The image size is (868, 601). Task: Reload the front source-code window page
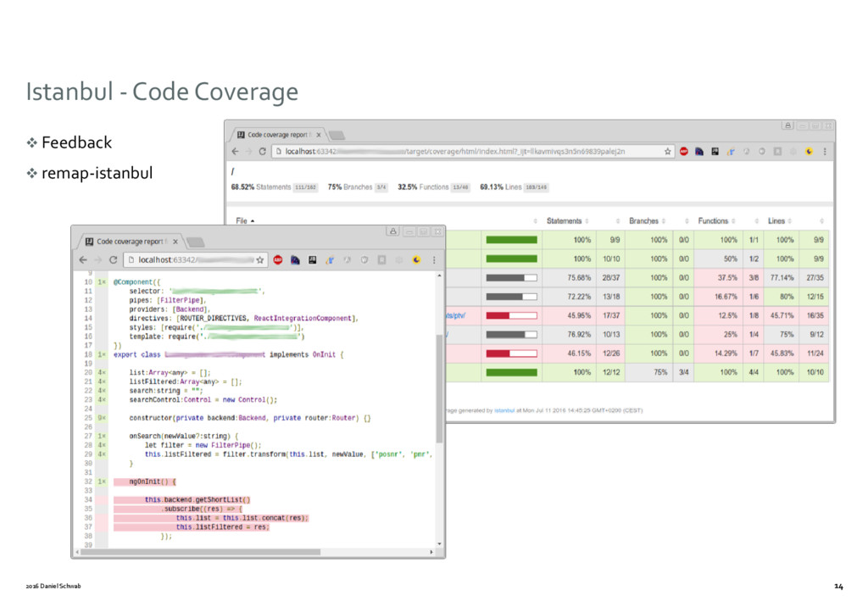pos(113,259)
